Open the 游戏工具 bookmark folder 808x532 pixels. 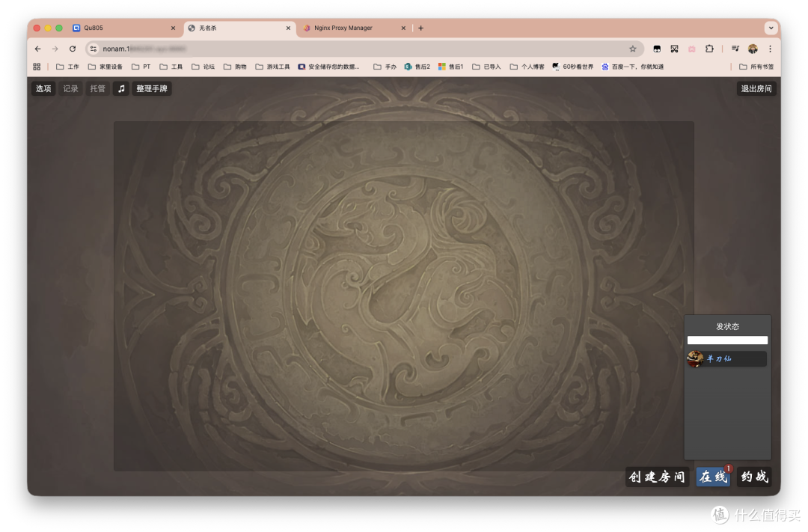pos(272,67)
